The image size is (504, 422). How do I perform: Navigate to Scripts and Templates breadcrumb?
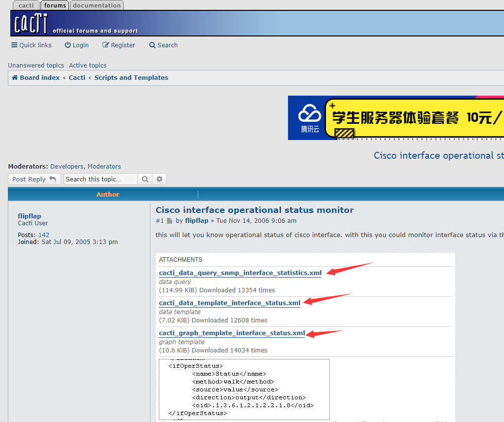pos(131,77)
